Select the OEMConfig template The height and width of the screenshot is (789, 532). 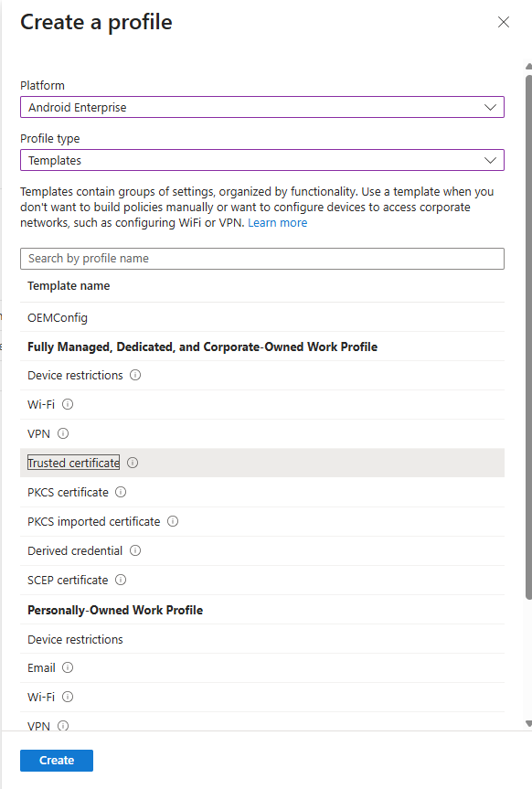tap(58, 317)
